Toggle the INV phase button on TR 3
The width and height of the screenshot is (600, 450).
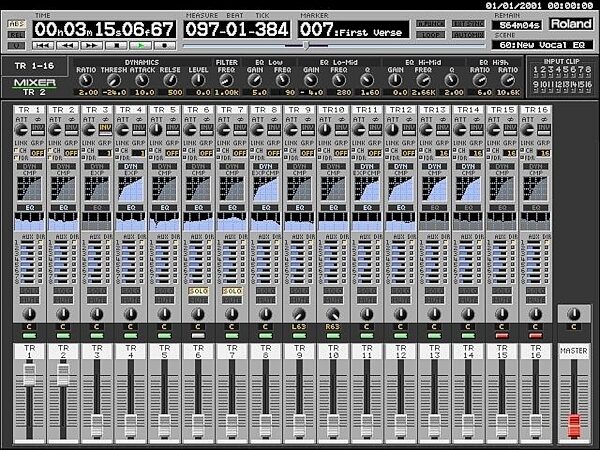(x=106, y=129)
